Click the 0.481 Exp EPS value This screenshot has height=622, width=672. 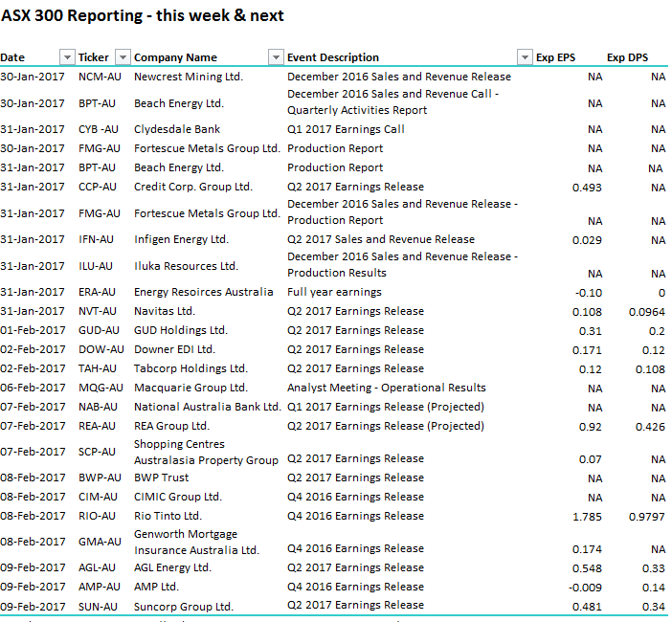pos(587,607)
